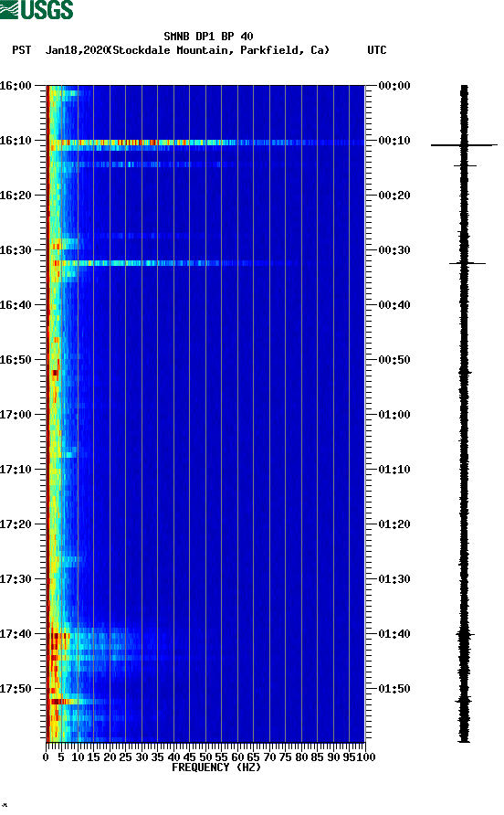504x815 pixels.
Task: Click the 17:20 PST time label
Action: [16, 524]
